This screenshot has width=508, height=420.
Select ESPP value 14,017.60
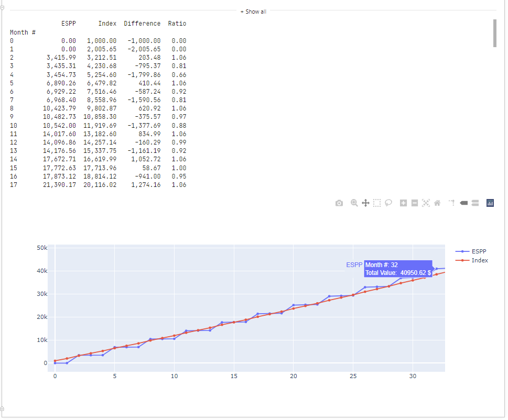tap(59, 134)
